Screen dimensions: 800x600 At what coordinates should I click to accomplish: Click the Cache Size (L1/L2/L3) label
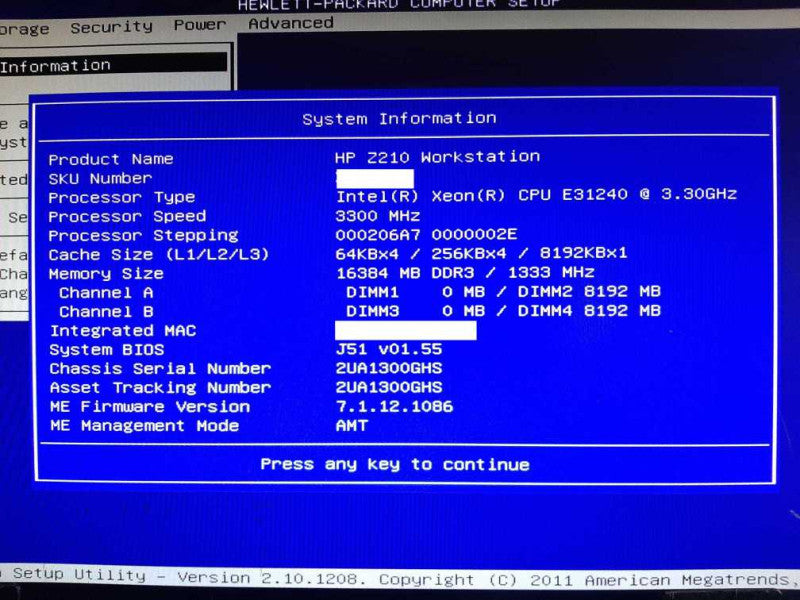(159, 255)
